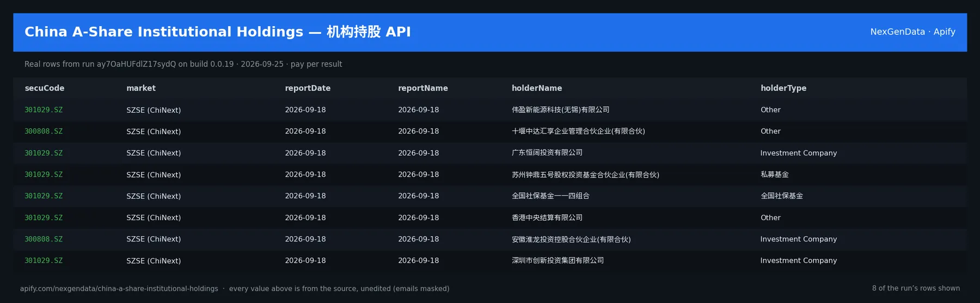Click 'SZSE (ChiNext)' in the 深圳市创新投资 row

[154, 261]
